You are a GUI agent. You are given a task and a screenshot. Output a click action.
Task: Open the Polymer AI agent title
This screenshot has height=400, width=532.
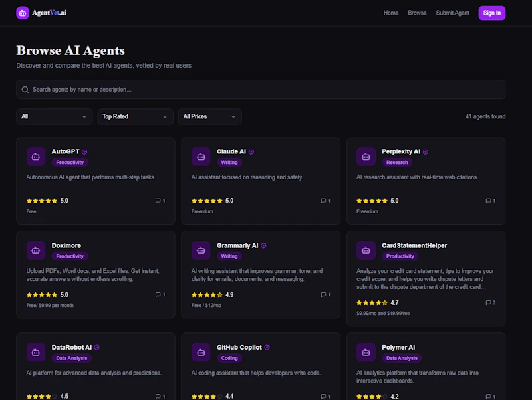(x=398, y=347)
